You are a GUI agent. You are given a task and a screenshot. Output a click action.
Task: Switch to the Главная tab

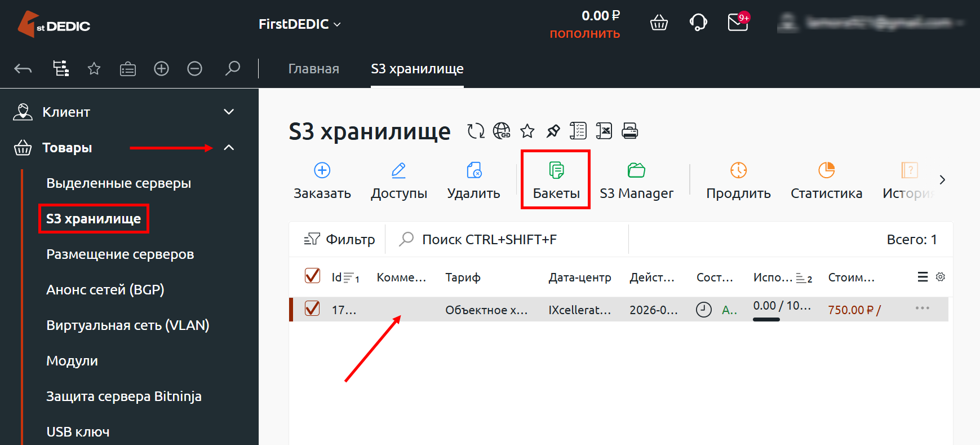pos(314,69)
